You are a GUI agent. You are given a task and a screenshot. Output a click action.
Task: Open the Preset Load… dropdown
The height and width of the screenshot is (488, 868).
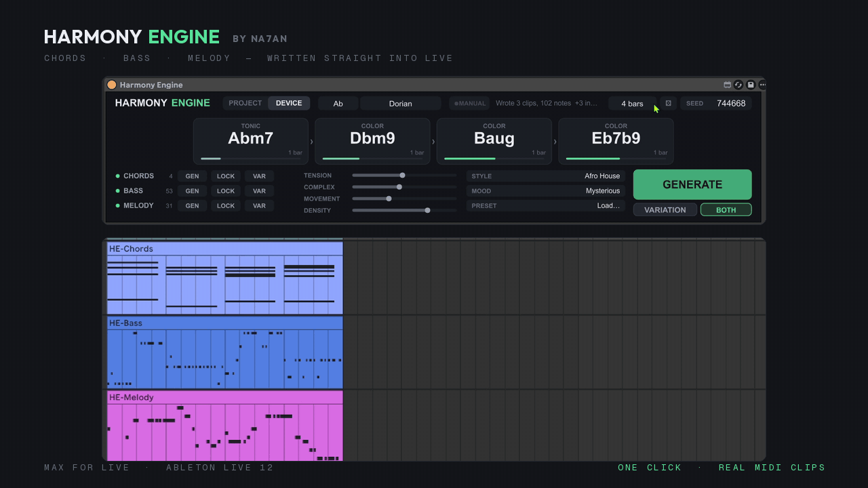[x=546, y=205]
